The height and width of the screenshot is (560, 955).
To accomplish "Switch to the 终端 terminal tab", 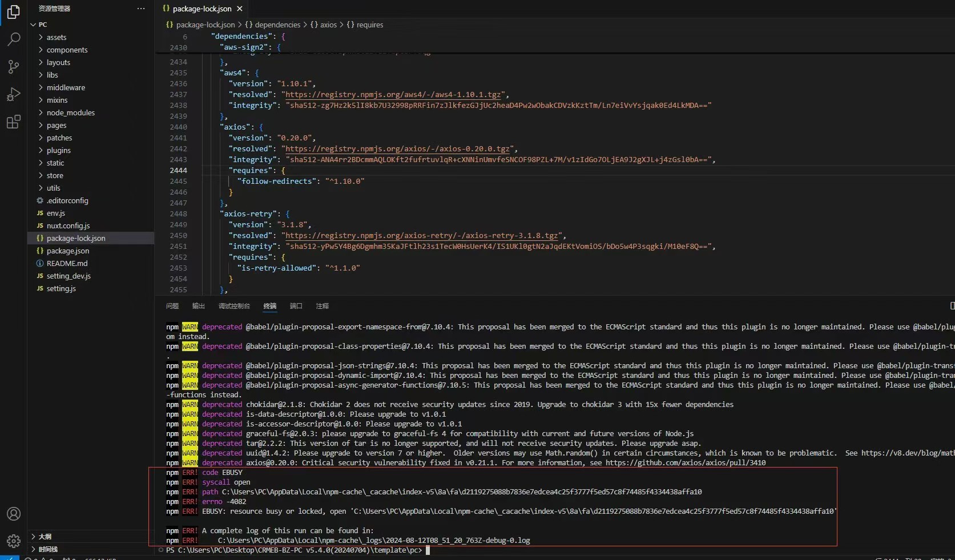I will (x=270, y=306).
